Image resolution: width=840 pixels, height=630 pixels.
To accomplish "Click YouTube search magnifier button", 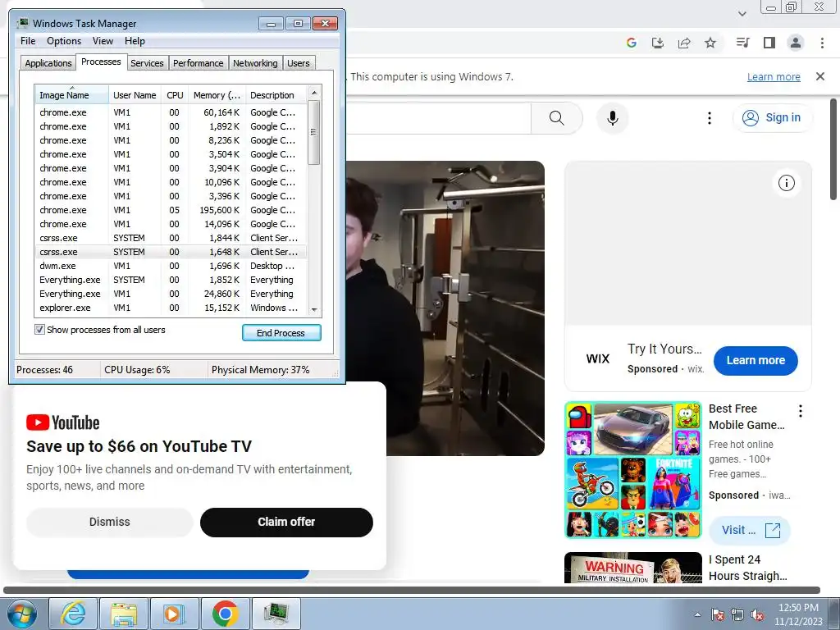I will 557,118.
